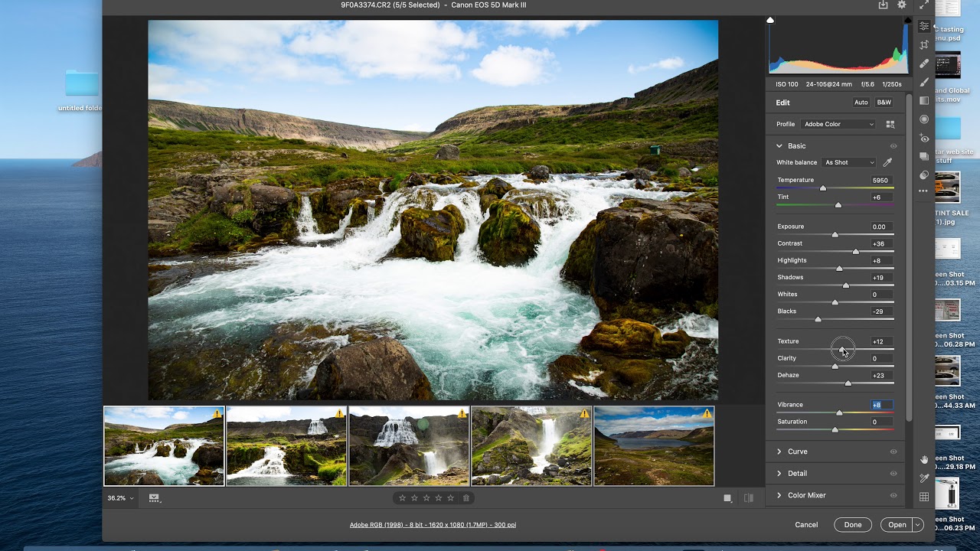Click the Contrast slider handle
The width and height of the screenshot is (980, 551).
coord(855,252)
